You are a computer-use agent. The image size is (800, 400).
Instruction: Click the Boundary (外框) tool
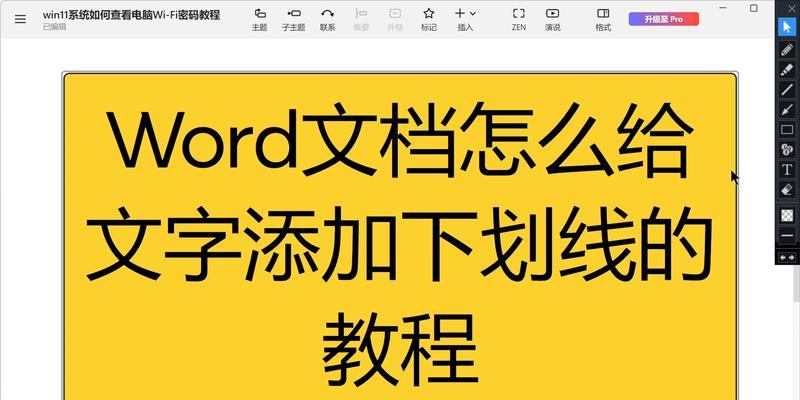395,19
